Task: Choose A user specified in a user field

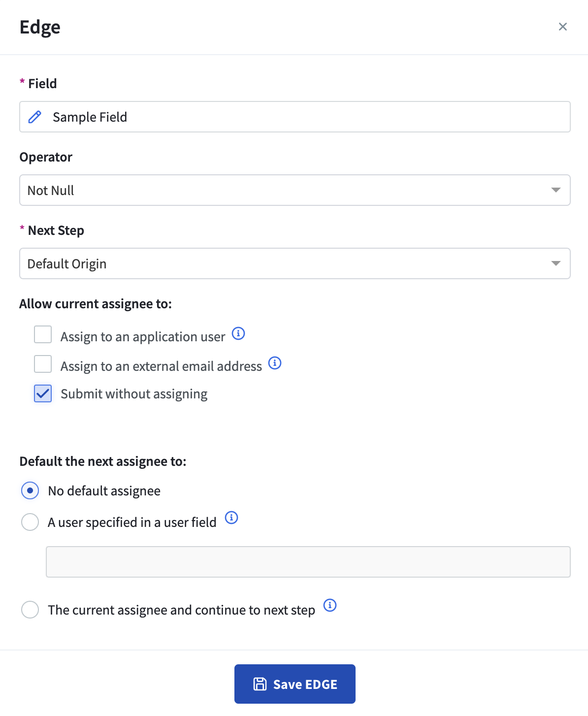Action: point(30,522)
